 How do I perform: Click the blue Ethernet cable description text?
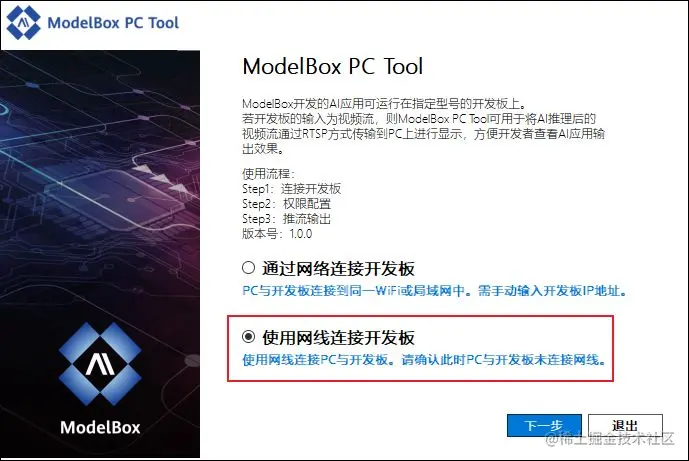[x=424, y=360]
